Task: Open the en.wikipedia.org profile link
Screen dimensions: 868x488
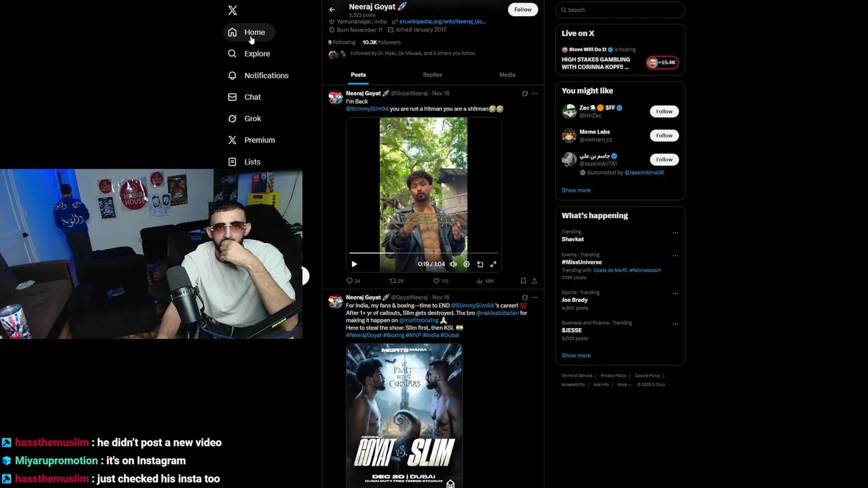Action: click(x=442, y=22)
